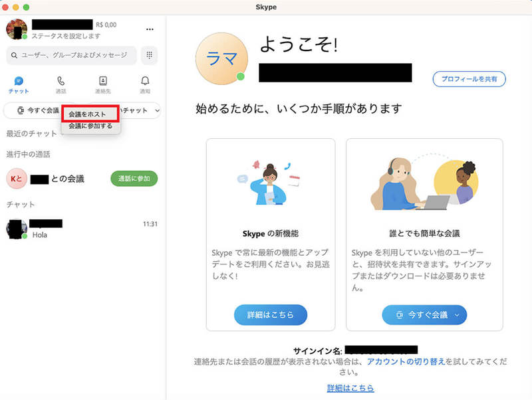Expand the chevron on blue 今すぐ会議 button

point(457,315)
